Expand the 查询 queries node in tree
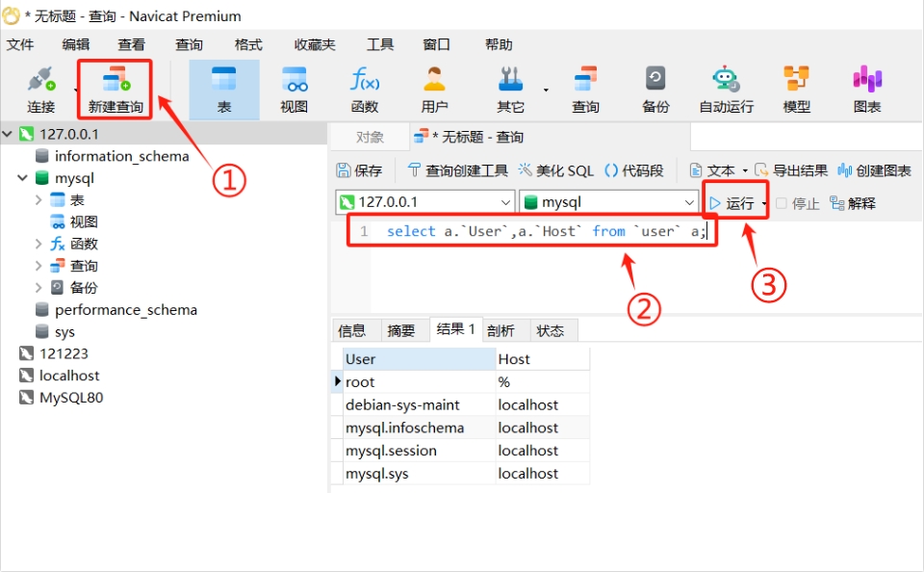The image size is (924, 572). [38, 266]
